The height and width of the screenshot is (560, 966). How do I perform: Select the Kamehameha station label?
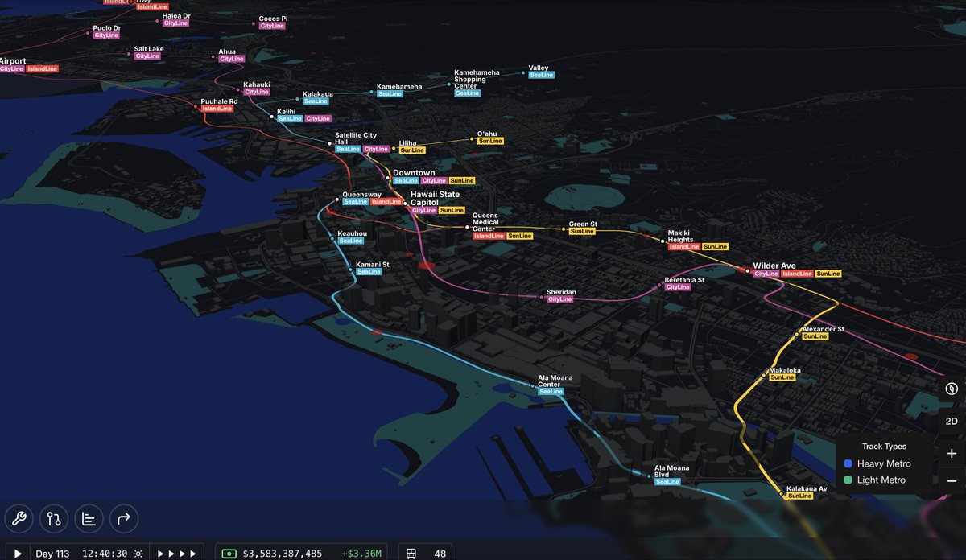tap(399, 87)
